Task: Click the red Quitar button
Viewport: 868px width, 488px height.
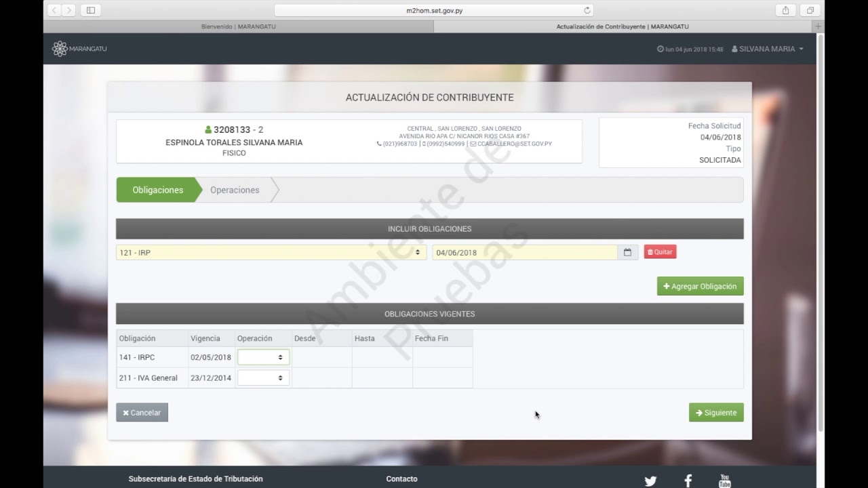Action: pos(660,252)
